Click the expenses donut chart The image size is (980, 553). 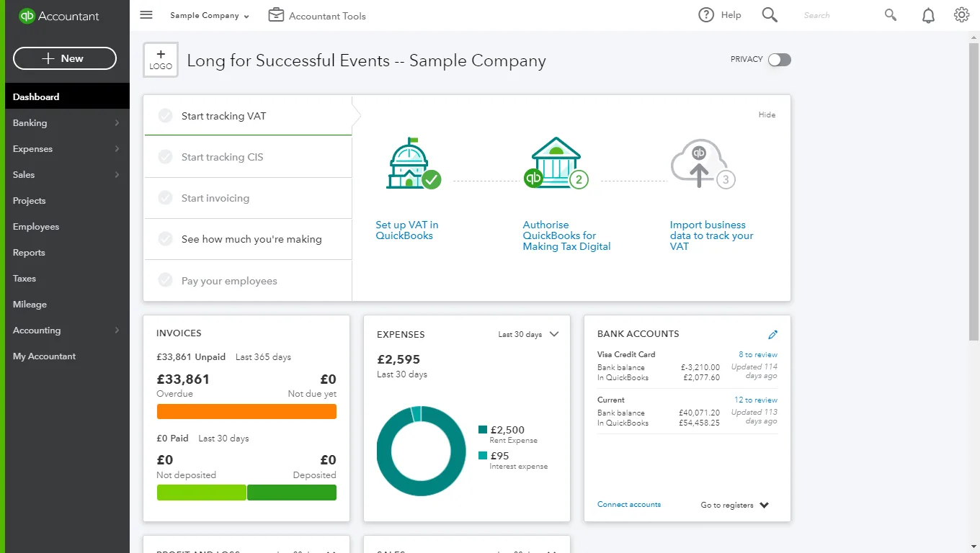[x=422, y=451]
